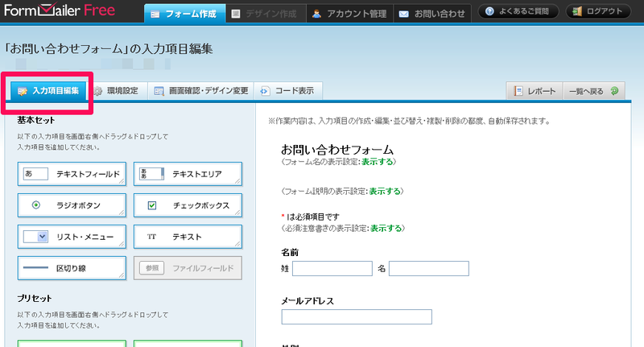Click the フォーム作成 form icon
This screenshot has height=347, width=644.
coord(155,14)
